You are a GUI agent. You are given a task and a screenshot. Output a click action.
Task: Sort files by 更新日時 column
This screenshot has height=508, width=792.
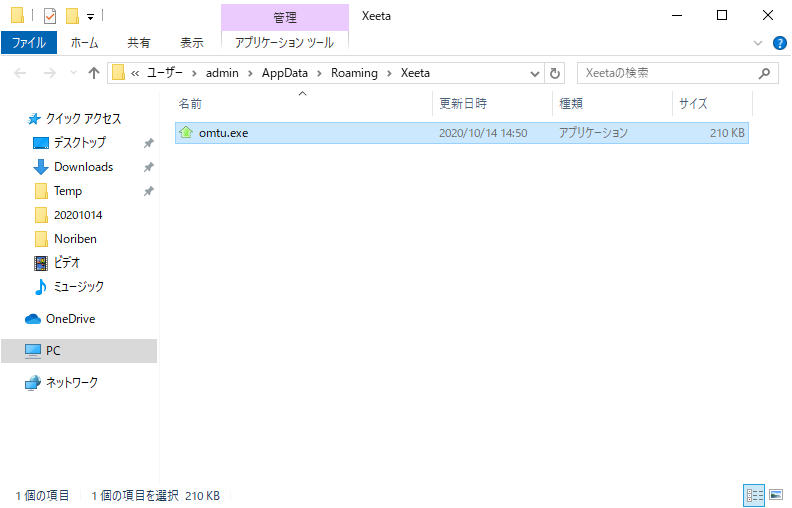pos(492,104)
